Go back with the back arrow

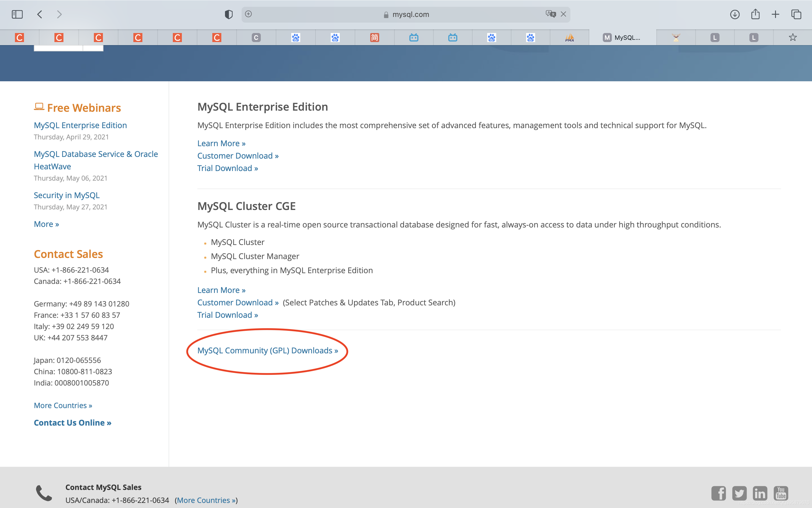pos(39,14)
